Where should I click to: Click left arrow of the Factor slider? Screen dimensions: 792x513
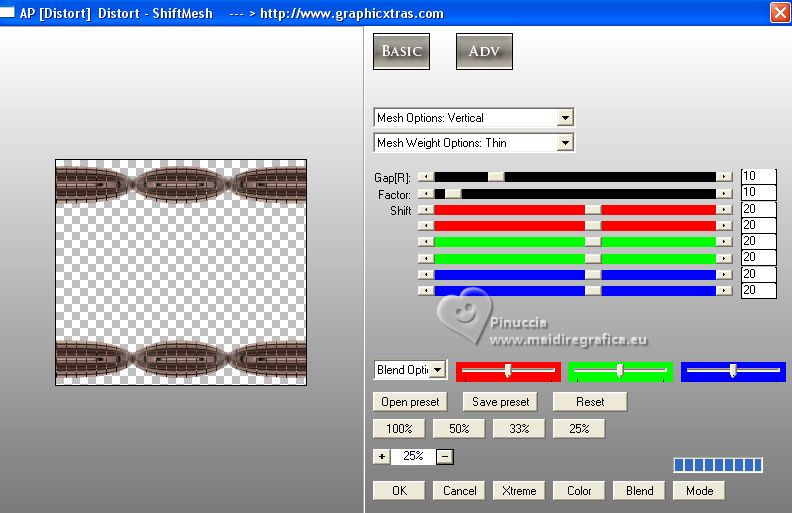tap(426, 193)
